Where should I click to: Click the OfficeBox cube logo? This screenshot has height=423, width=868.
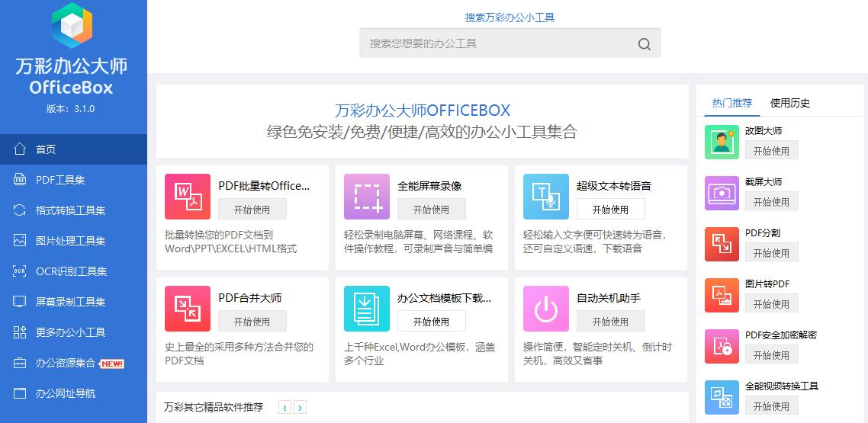tap(72, 25)
